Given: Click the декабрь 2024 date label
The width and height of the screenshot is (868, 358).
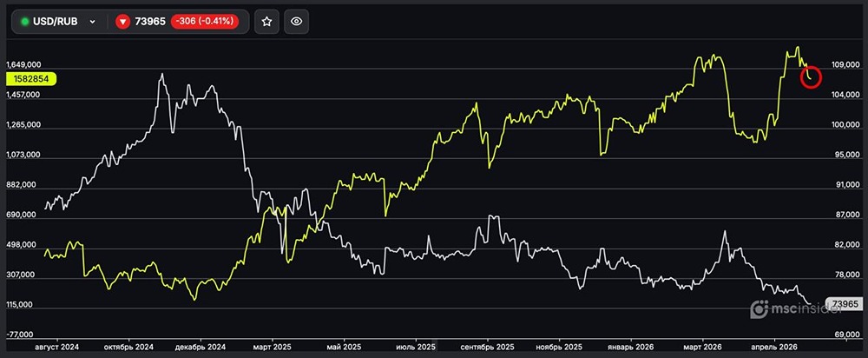Looking at the screenshot, I should pyautogui.click(x=201, y=347).
